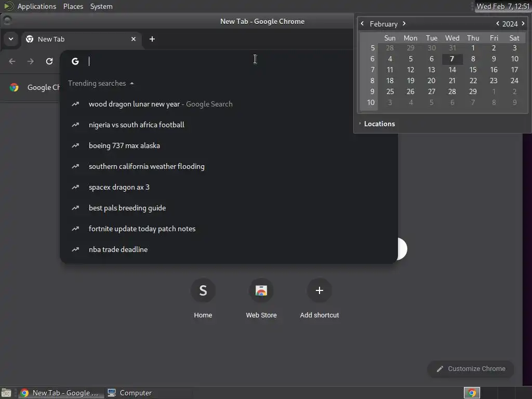532x399 pixels.
Task: Select best pals breeding guide suggestion
Action: [229, 208]
